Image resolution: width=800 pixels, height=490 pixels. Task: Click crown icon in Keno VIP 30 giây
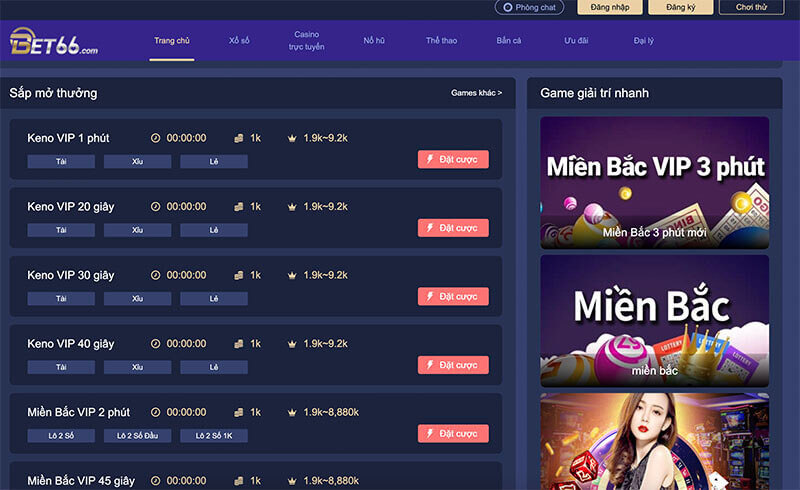click(x=292, y=275)
